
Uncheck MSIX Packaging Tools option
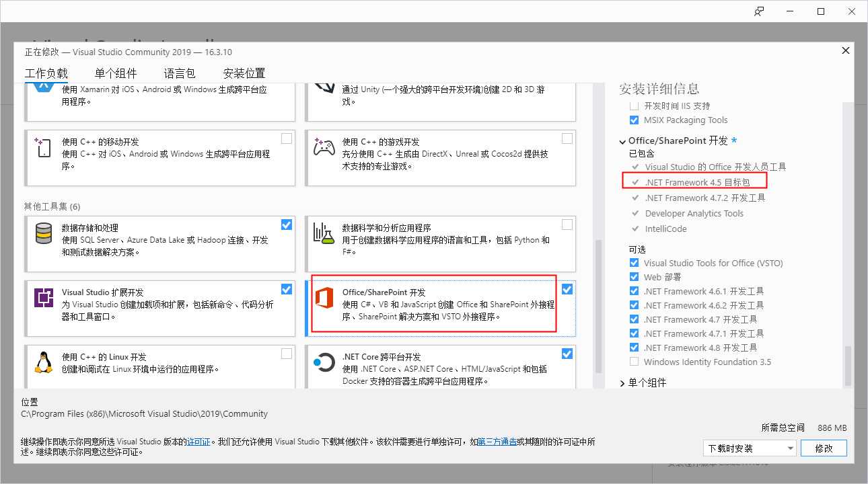(634, 120)
